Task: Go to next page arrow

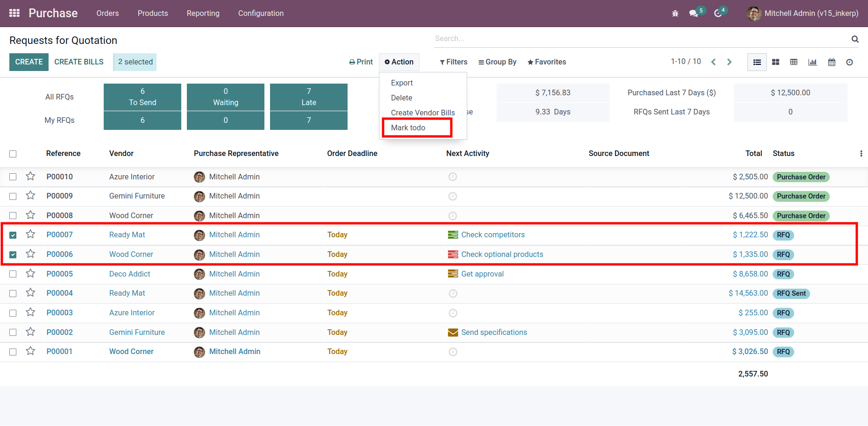Action: click(x=729, y=62)
